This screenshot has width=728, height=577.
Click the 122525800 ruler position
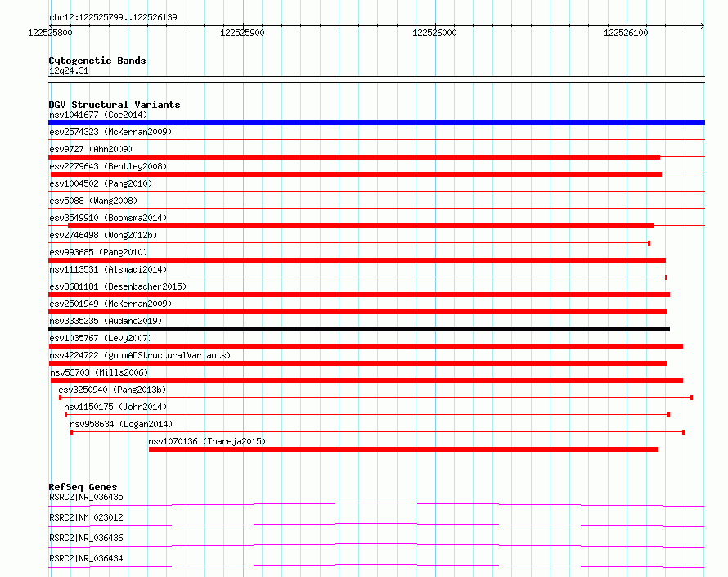pos(50,33)
